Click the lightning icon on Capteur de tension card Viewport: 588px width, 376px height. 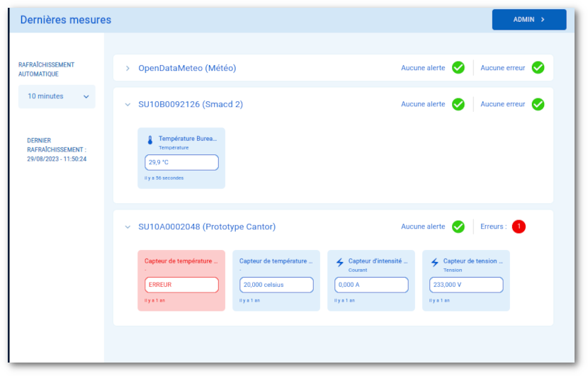[434, 263]
